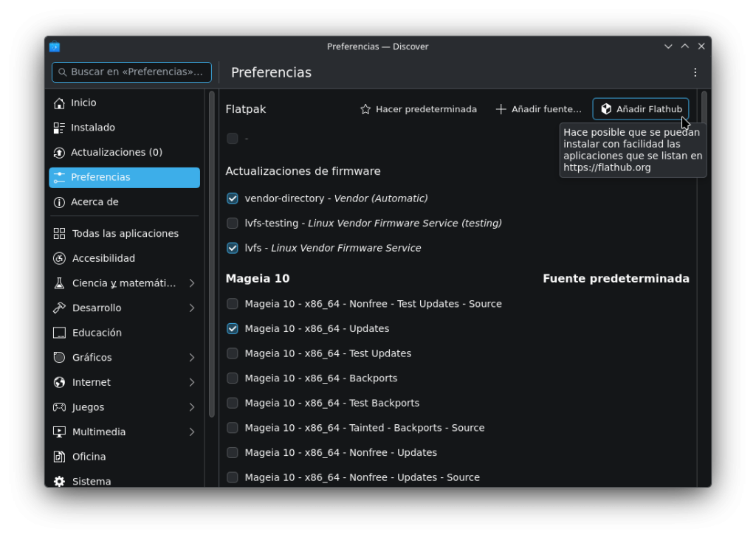The width and height of the screenshot is (756, 540).
Task: Enable Mageia Nonfree Test Updates Source
Action: pyautogui.click(x=233, y=304)
